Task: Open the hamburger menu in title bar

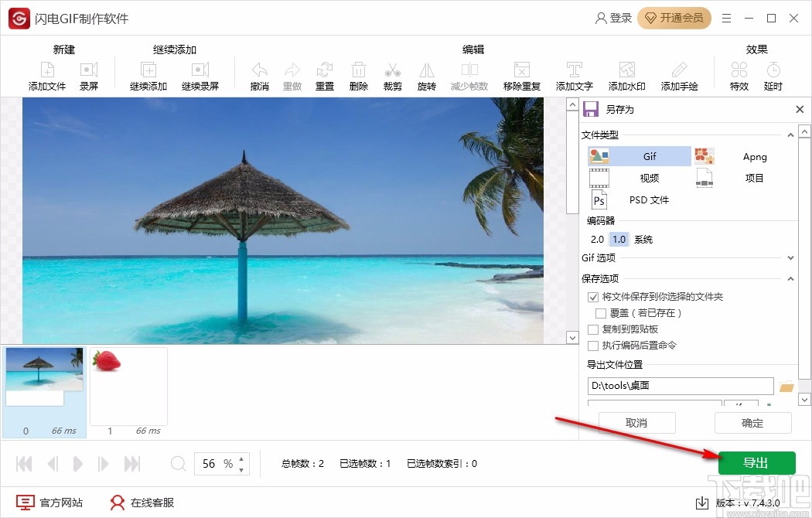Action: tap(727, 18)
